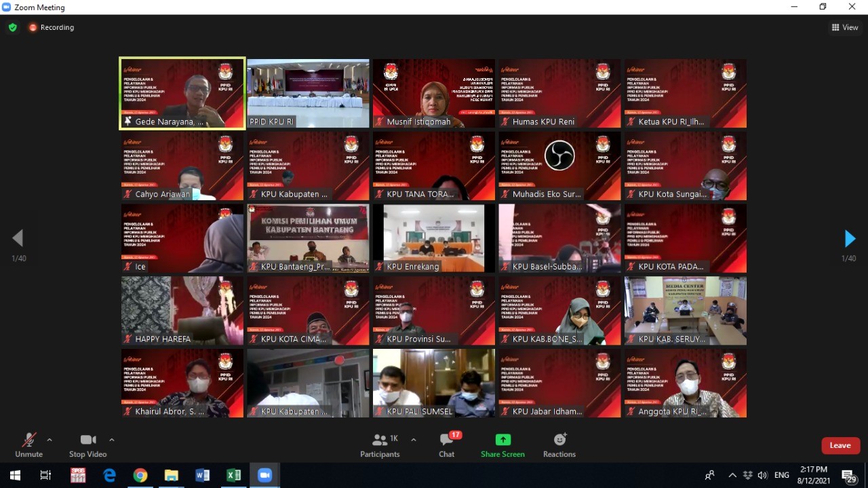Leave the meeting
Viewport: 868px width, 488px height.
840,445
